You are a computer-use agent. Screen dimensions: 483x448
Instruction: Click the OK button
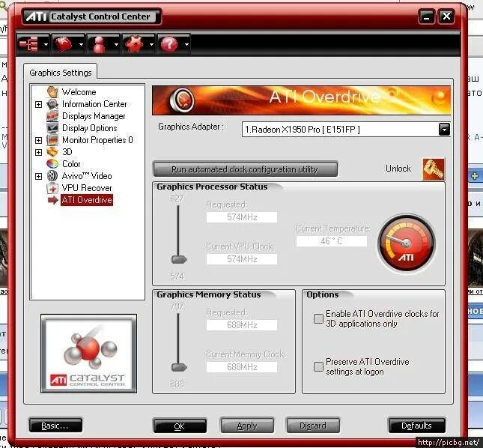pos(180,426)
